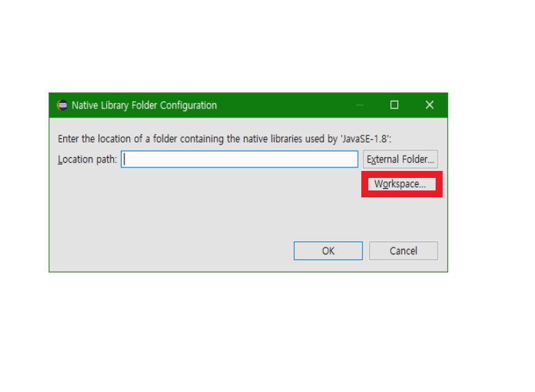
Task: Place the cursor at start of Location path field
Action: [x=124, y=159]
